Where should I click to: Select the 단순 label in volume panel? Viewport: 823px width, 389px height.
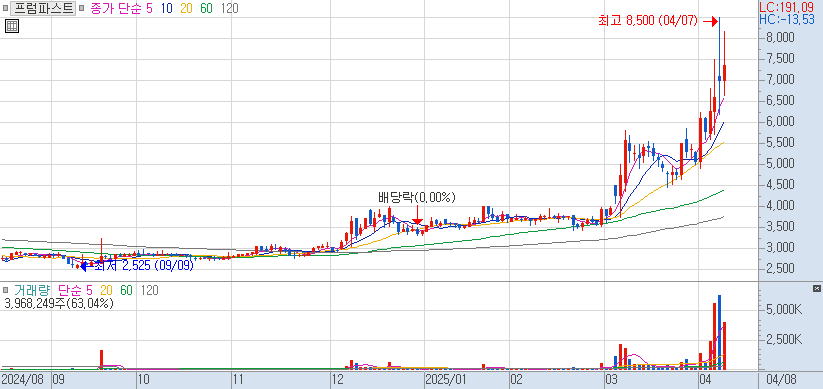coord(70,290)
